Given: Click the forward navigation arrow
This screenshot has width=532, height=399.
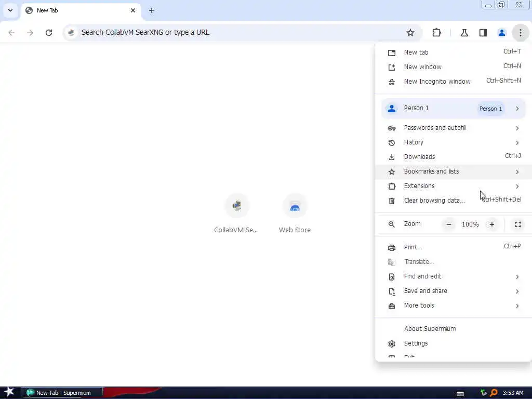Looking at the screenshot, I should 30,33.
